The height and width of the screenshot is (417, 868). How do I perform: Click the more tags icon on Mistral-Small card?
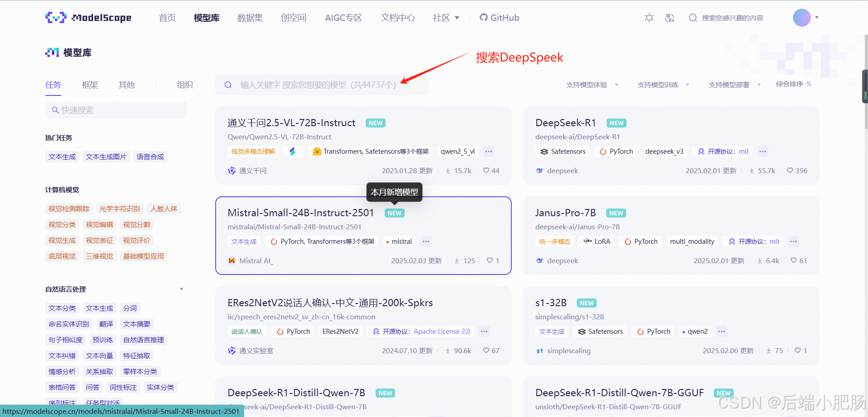pyautogui.click(x=426, y=242)
